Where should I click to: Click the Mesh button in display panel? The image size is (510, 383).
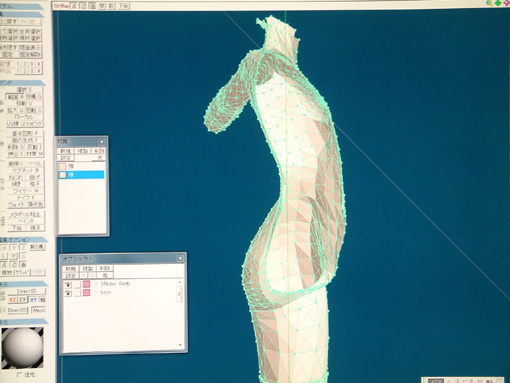(38, 310)
